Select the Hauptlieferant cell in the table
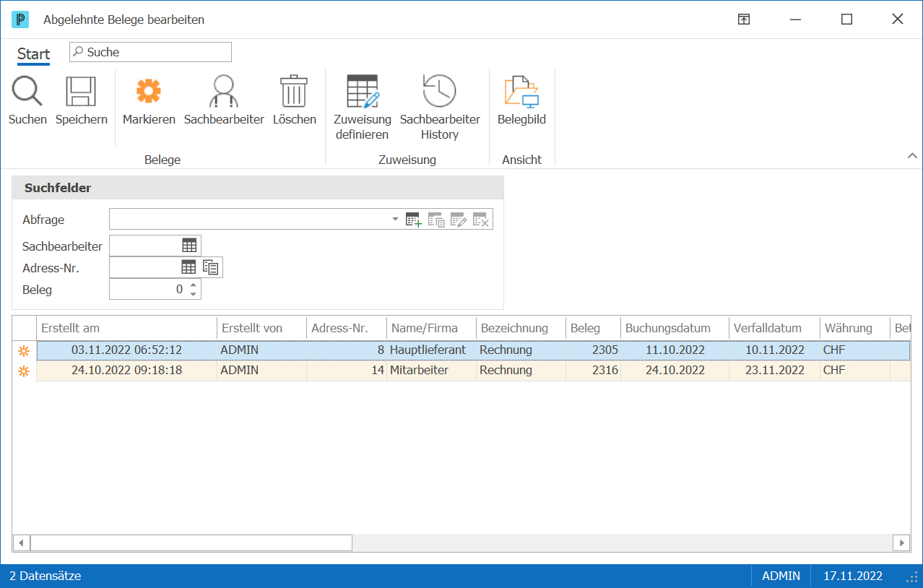923x588 pixels. pyautogui.click(x=432, y=350)
